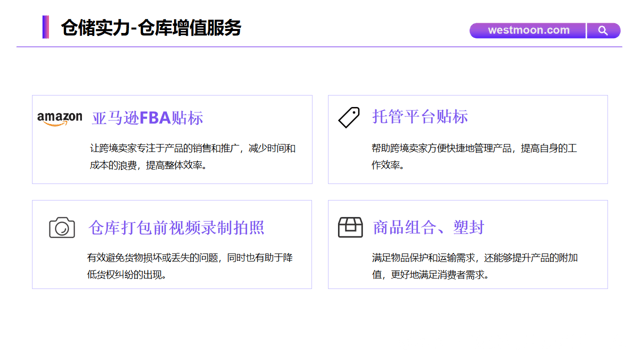Click description starting 让跨境卖家专注于产品
This screenshot has width=640, height=360.
pos(193,157)
